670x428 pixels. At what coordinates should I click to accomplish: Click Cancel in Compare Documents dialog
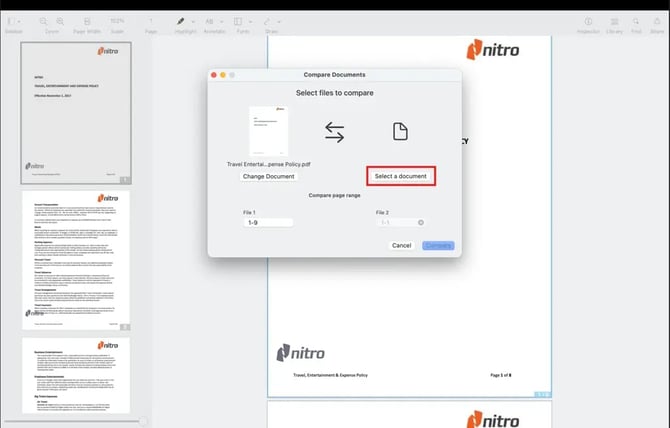[x=401, y=246]
